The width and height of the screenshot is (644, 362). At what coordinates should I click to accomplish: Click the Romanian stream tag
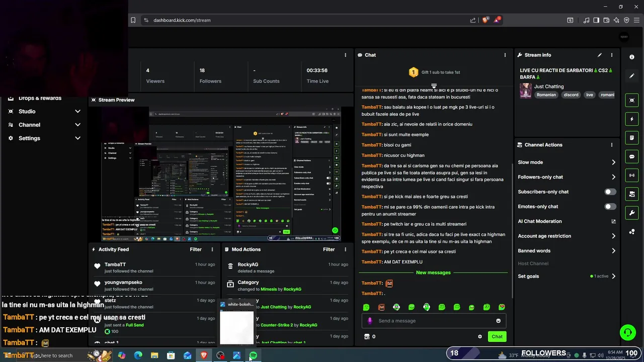pyautogui.click(x=546, y=95)
